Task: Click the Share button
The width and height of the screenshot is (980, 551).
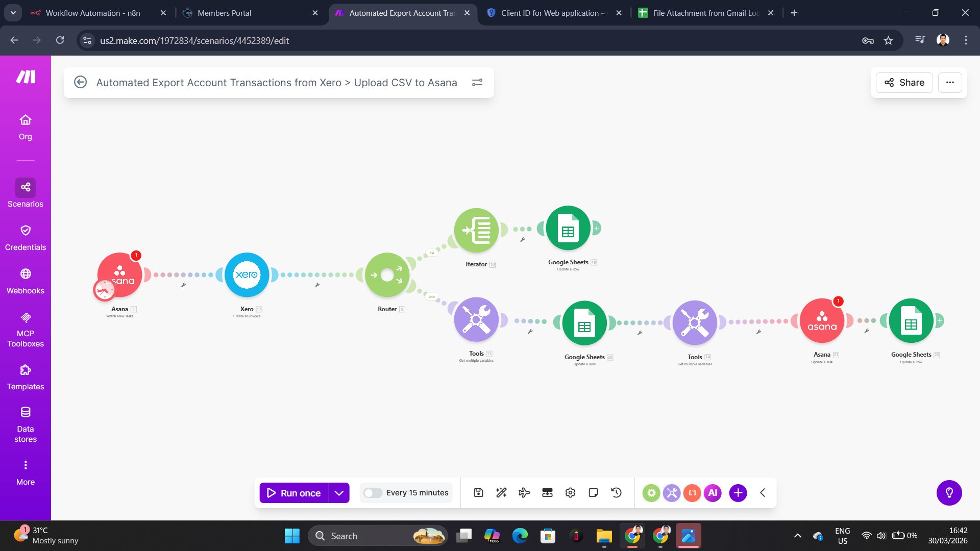Action: (903, 82)
